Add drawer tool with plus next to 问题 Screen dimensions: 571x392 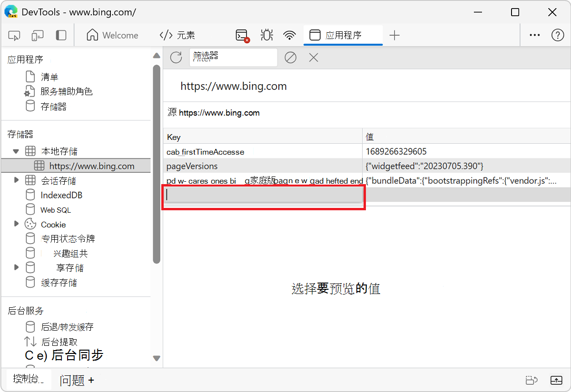point(91,380)
